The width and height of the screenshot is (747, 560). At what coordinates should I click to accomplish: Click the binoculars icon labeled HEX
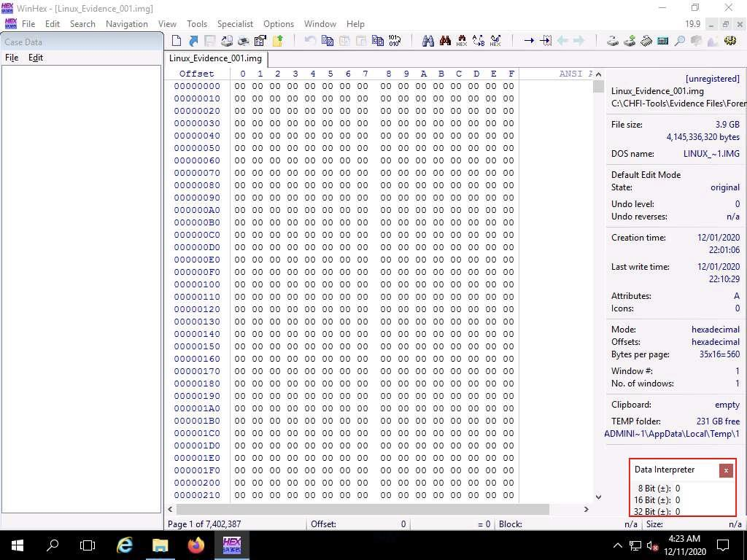click(x=462, y=41)
